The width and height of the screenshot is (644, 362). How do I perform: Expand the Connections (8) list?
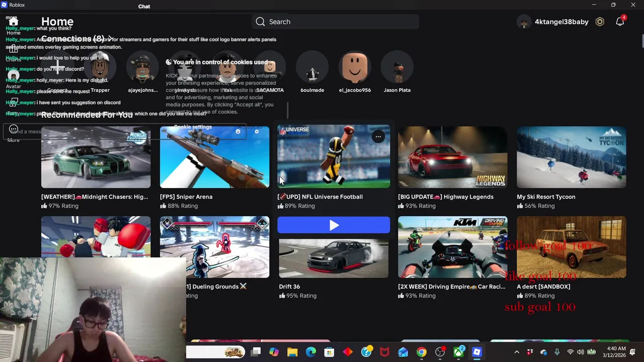click(x=76, y=39)
